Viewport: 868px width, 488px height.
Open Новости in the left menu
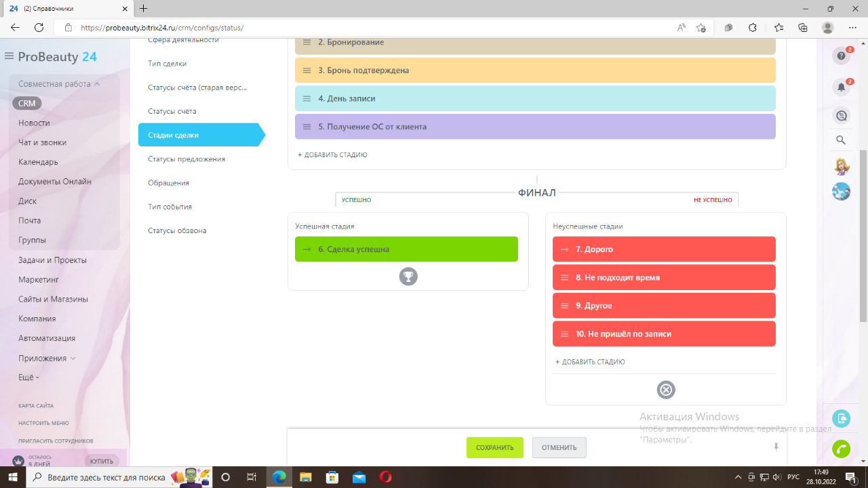click(34, 123)
